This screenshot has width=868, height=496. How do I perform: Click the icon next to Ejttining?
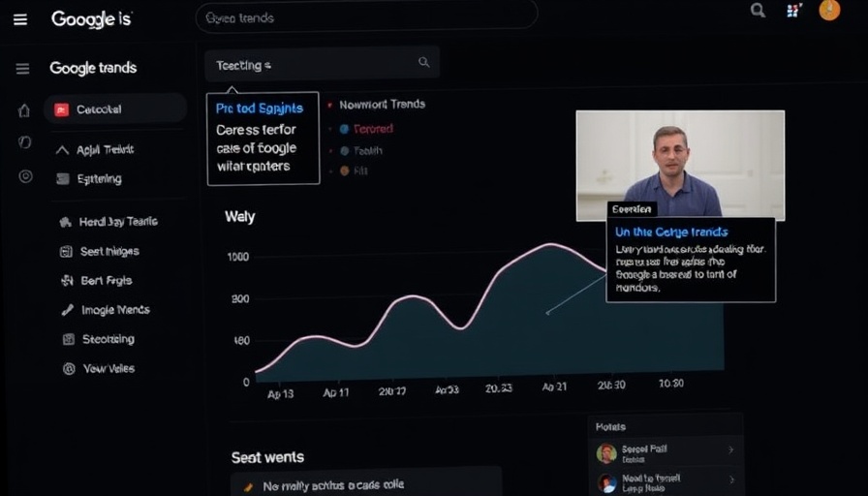tap(63, 179)
